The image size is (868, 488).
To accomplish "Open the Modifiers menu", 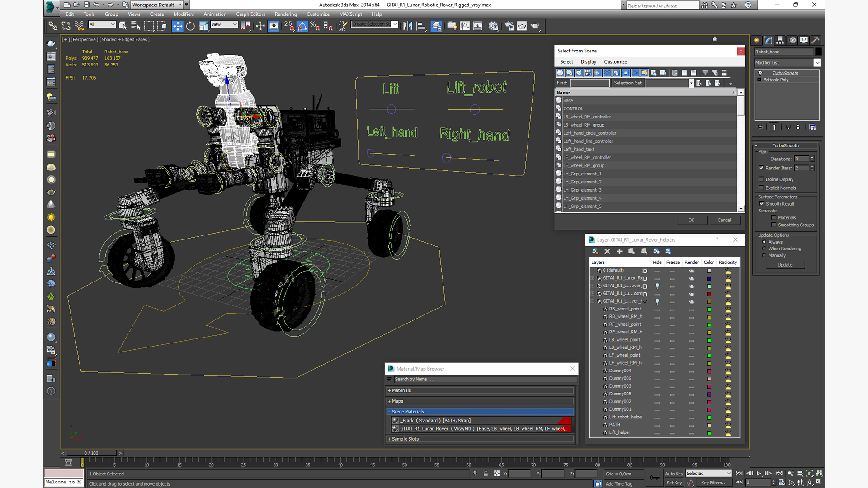I will click(x=184, y=14).
